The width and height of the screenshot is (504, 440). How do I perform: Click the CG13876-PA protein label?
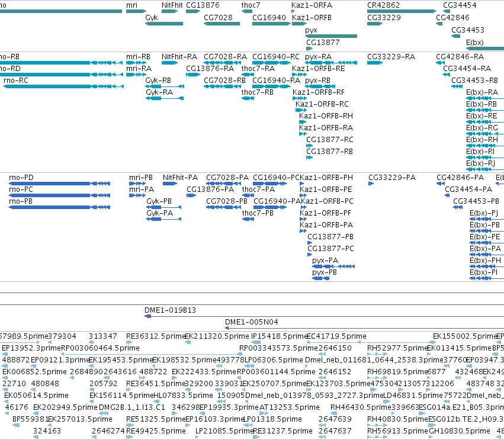coord(210,190)
